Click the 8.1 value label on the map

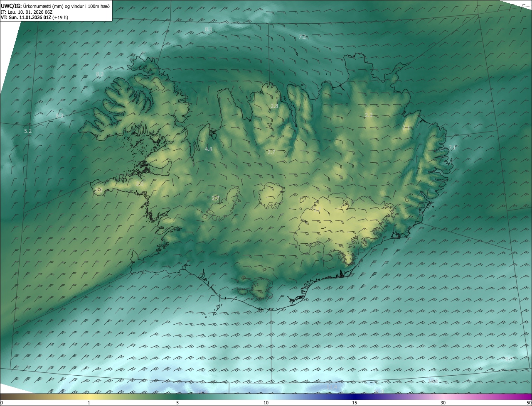tap(209, 29)
